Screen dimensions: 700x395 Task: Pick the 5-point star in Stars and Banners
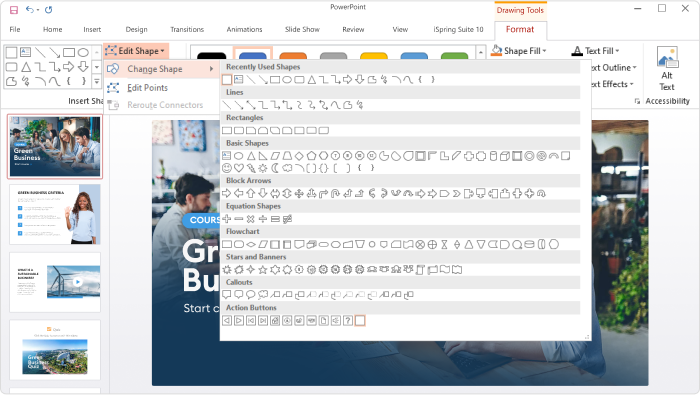(x=263, y=270)
